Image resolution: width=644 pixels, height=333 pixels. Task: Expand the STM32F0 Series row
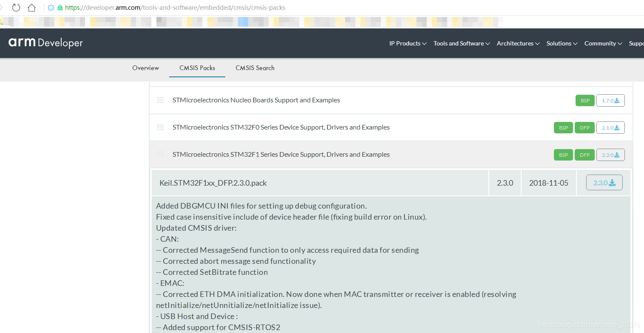[160, 127]
